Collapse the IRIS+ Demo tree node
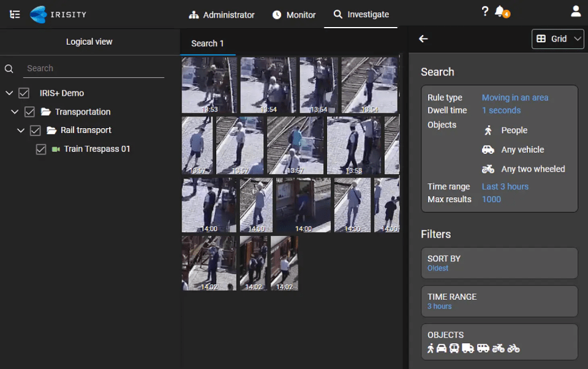 click(9, 93)
